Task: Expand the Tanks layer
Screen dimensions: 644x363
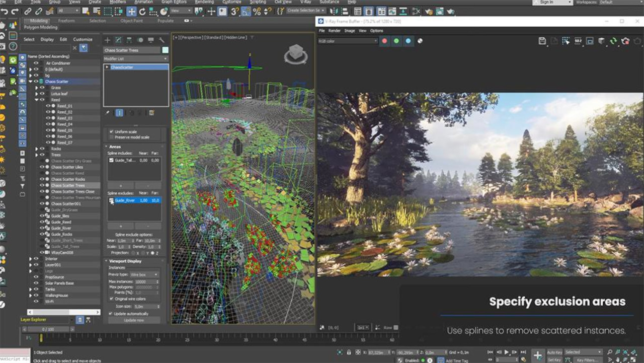Action: [30, 289]
